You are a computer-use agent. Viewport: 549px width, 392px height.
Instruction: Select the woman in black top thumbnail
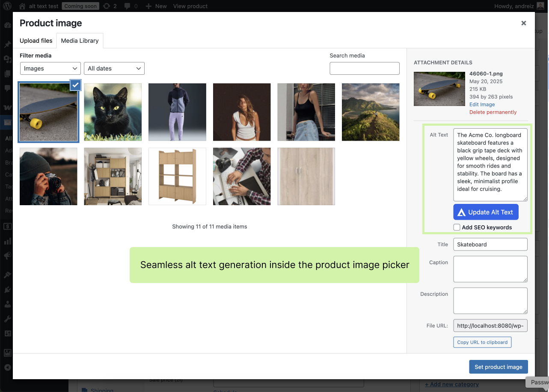coord(306,112)
